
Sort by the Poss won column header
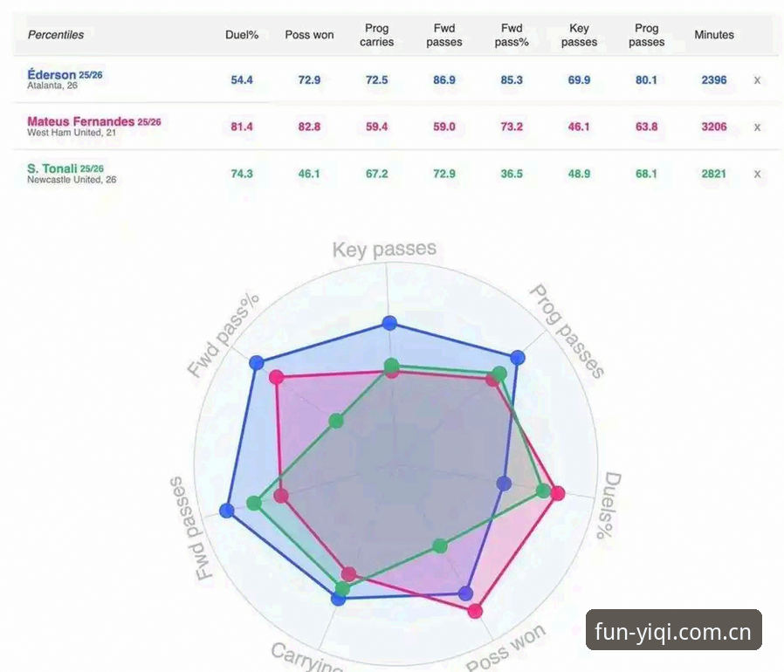coord(309,35)
